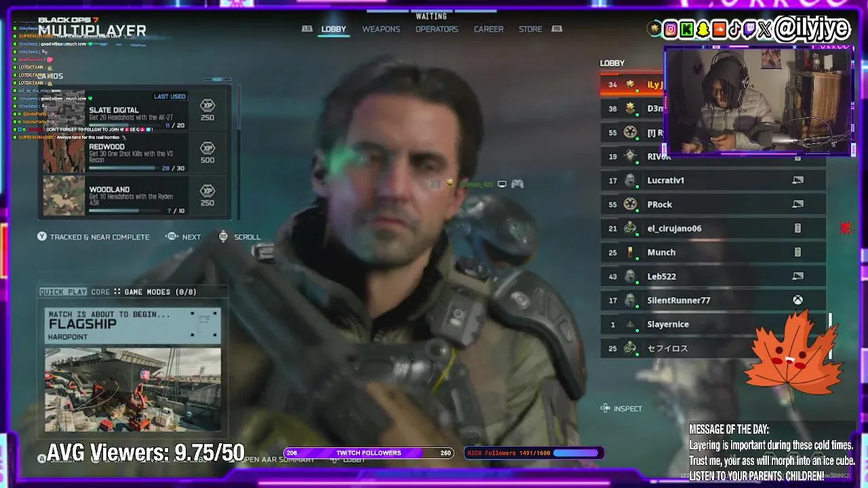Click the Twitch Followers goal bar
Viewport: 868px width, 488px height.
pos(369,453)
